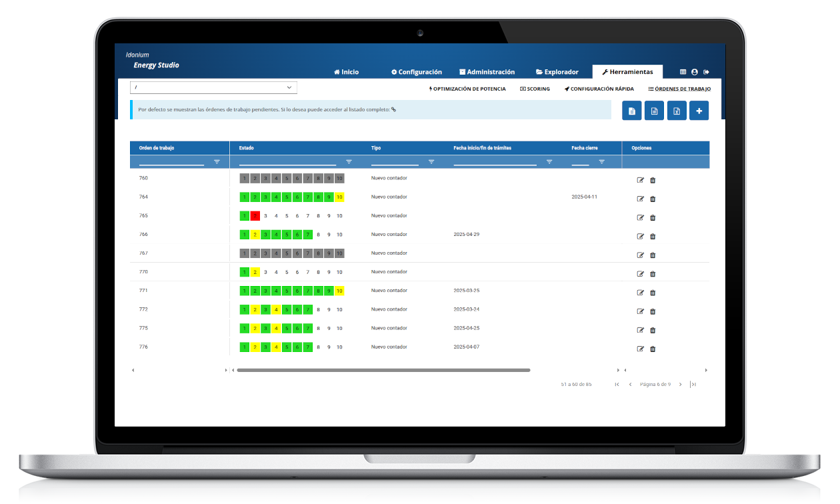Viewport: 840px width, 504px height.
Task: Delete work order 765
Action: pos(653,217)
